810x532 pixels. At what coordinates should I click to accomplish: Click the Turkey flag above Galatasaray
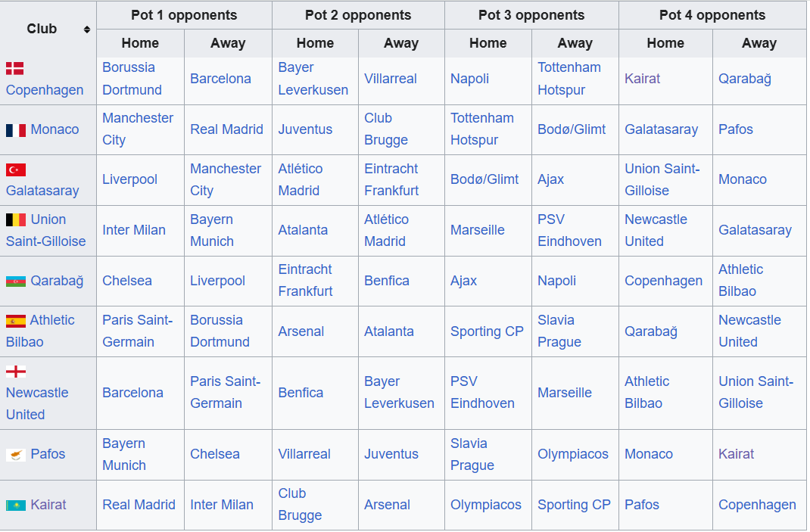pyautogui.click(x=15, y=170)
